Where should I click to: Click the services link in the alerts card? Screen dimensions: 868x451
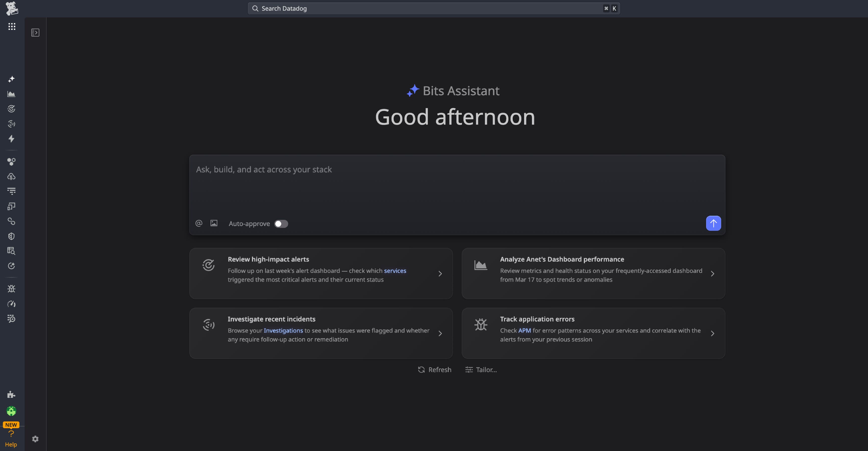coord(395,270)
